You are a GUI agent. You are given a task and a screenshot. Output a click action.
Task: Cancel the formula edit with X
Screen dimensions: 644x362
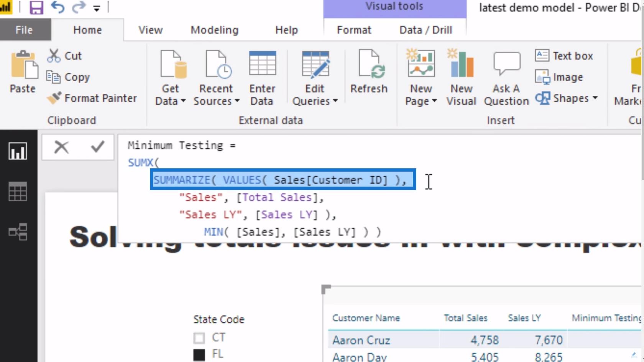point(61,147)
